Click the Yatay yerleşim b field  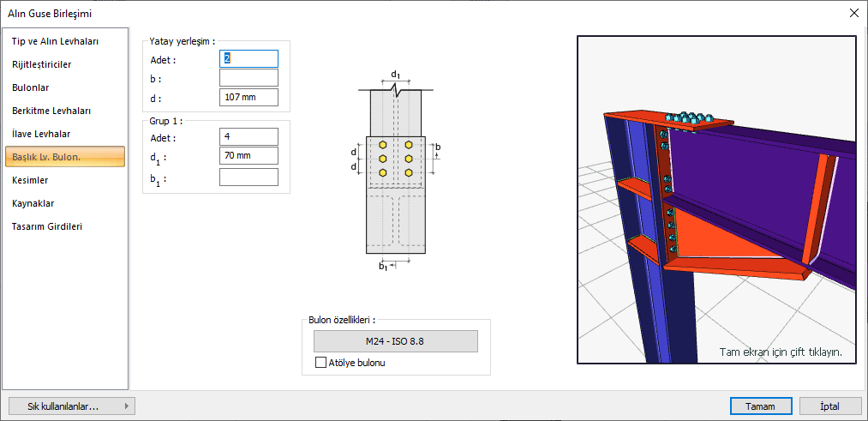(248, 78)
